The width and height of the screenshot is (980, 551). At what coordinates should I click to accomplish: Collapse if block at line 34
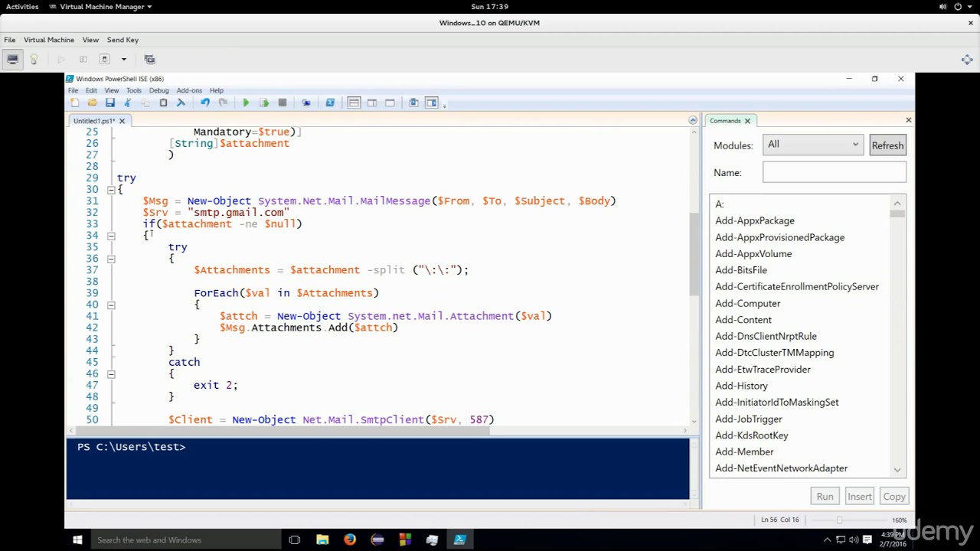pyautogui.click(x=111, y=236)
